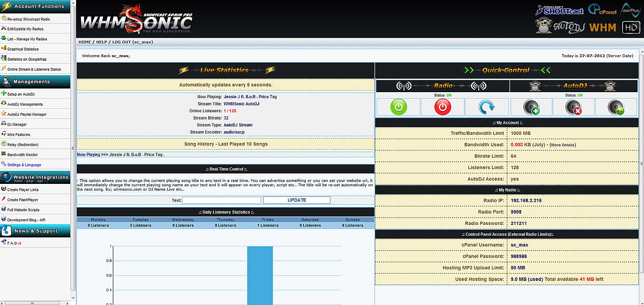Start AutoDJ with speaker plus icon
The height and width of the screenshot is (305, 644).
532,107
